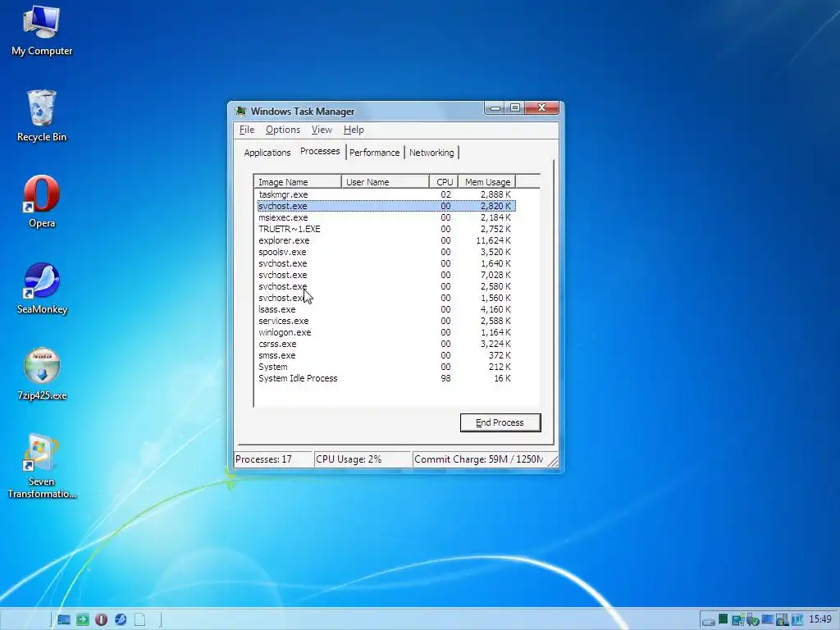Switch to the Performance tab
Image resolution: width=840 pixels, height=630 pixels.
pyautogui.click(x=374, y=153)
